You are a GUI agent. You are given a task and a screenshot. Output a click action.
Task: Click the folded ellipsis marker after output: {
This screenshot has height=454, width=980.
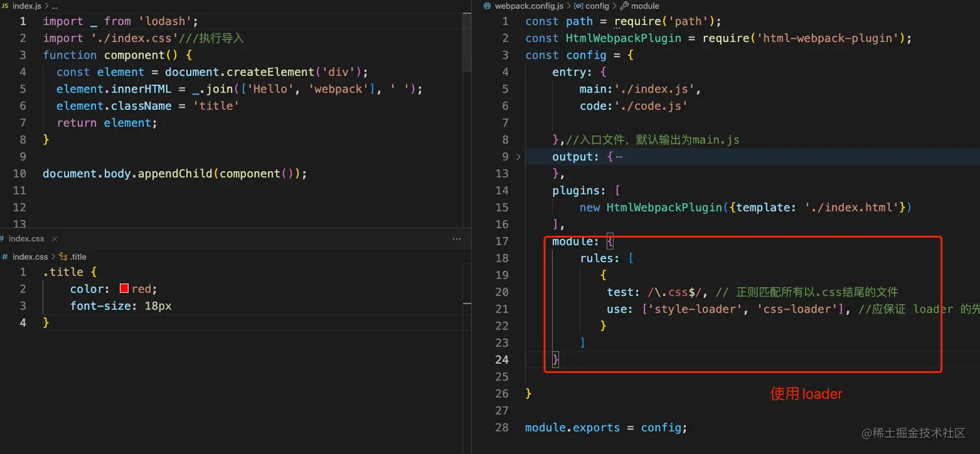point(618,157)
